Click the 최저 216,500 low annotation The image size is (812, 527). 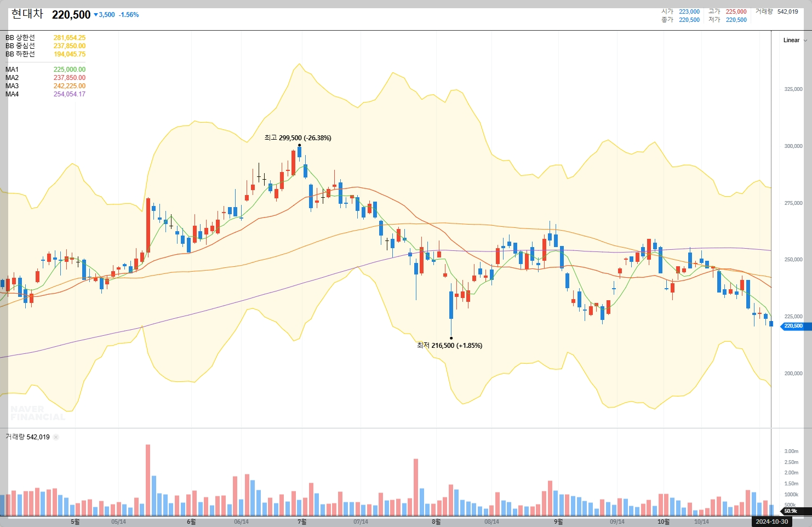(449, 346)
